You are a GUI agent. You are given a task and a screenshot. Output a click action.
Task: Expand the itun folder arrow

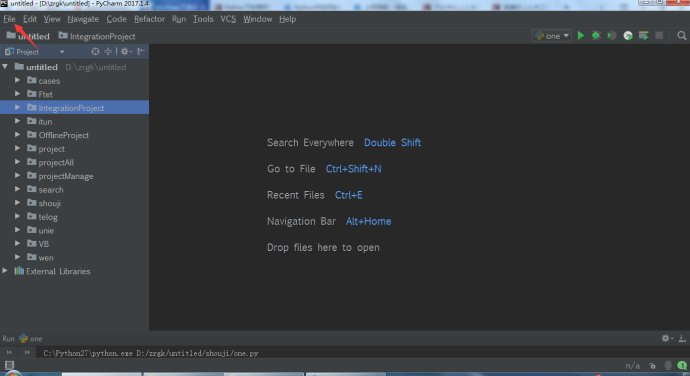tap(17, 121)
